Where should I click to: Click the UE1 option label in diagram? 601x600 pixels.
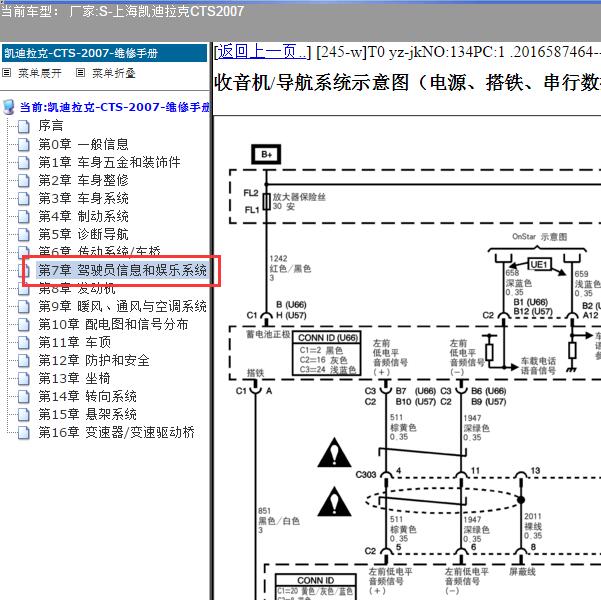pyautogui.click(x=539, y=265)
